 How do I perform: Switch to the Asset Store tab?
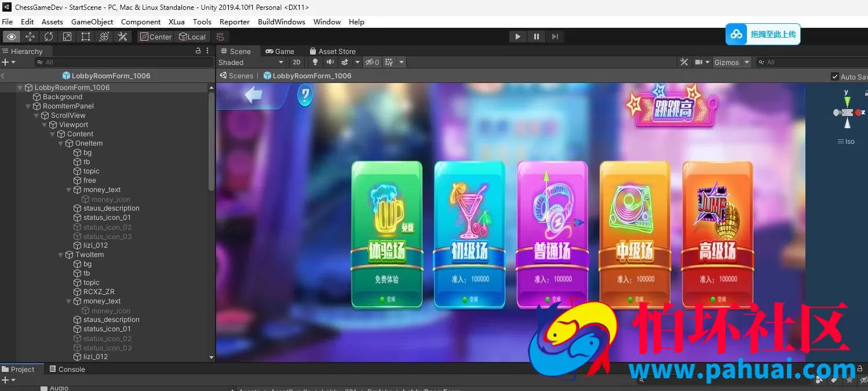tap(333, 51)
